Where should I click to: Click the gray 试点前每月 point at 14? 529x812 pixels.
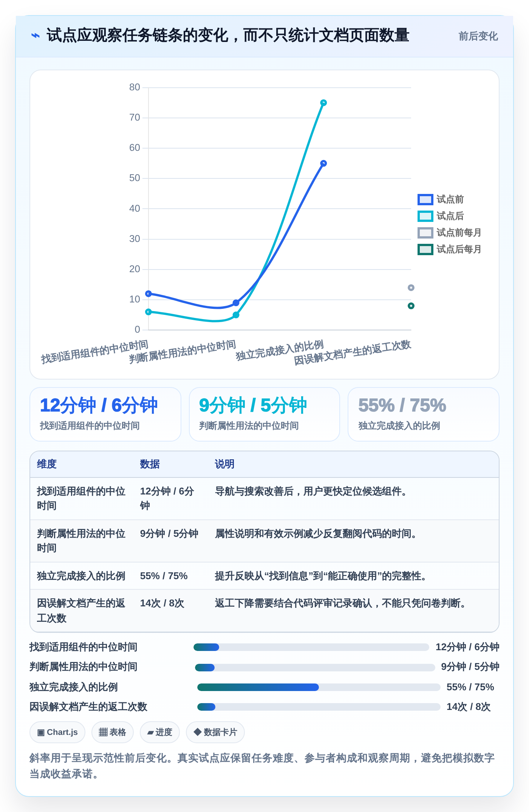411,288
